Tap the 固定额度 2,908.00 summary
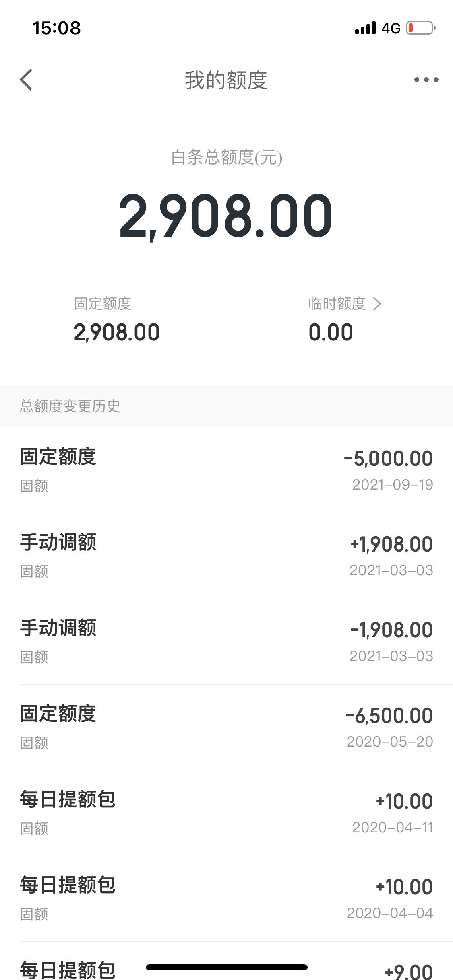Screen dimensions: 453x980 pyautogui.click(x=117, y=320)
